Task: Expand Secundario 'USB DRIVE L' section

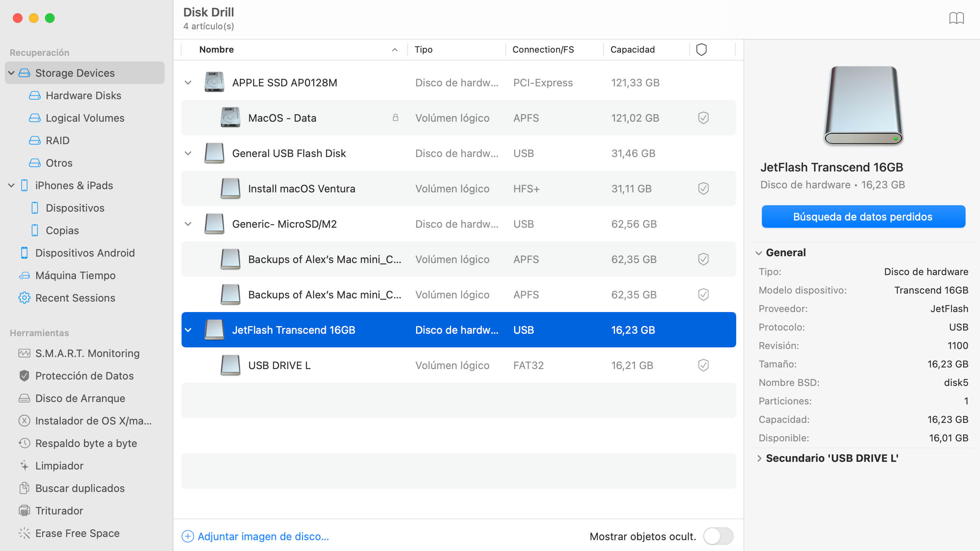Action: [x=759, y=458]
